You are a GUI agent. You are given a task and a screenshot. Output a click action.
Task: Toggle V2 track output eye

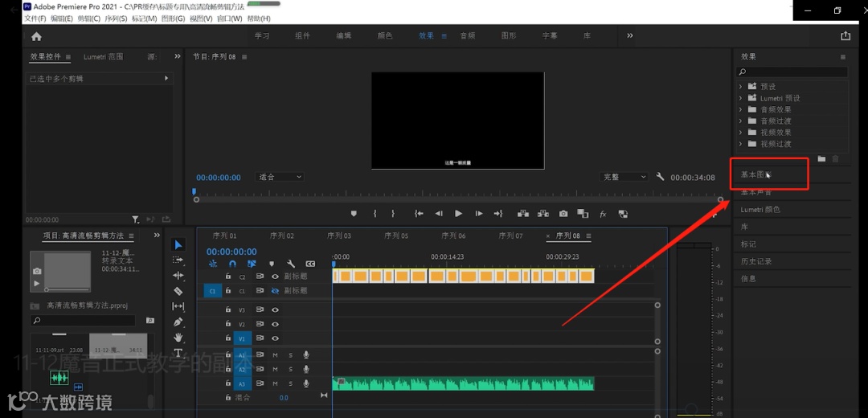[x=275, y=325]
